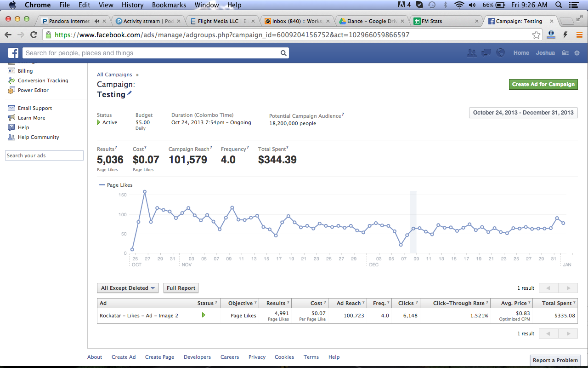Click previous page arrow below the table
Screen dimensions: 588x368
(548, 333)
